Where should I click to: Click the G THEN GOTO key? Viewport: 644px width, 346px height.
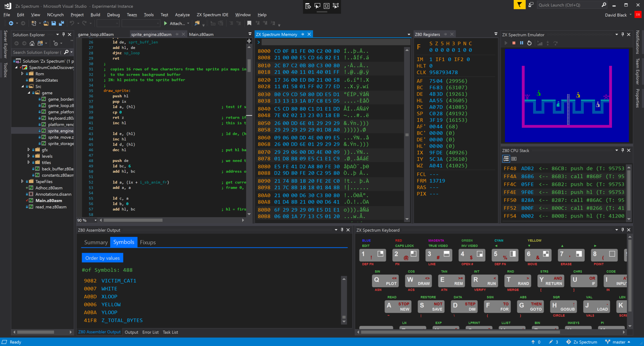[530, 306]
